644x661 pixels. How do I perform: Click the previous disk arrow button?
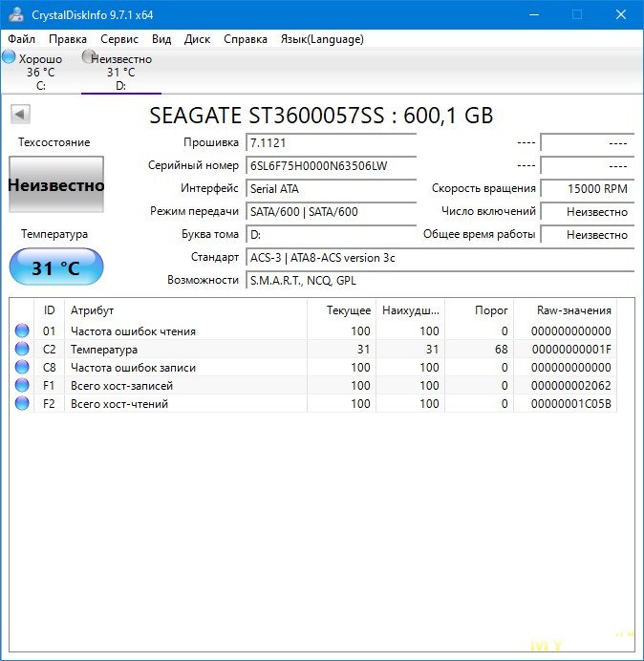20,115
